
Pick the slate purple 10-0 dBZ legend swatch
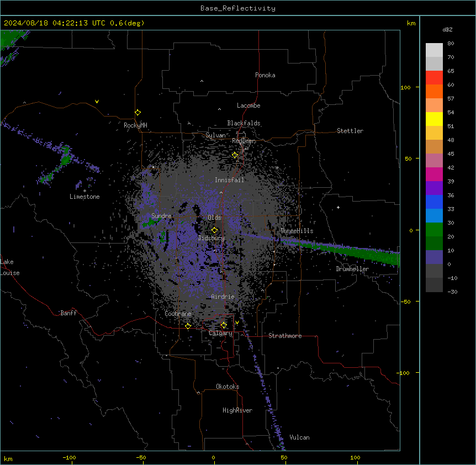pyautogui.click(x=434, y=257)
